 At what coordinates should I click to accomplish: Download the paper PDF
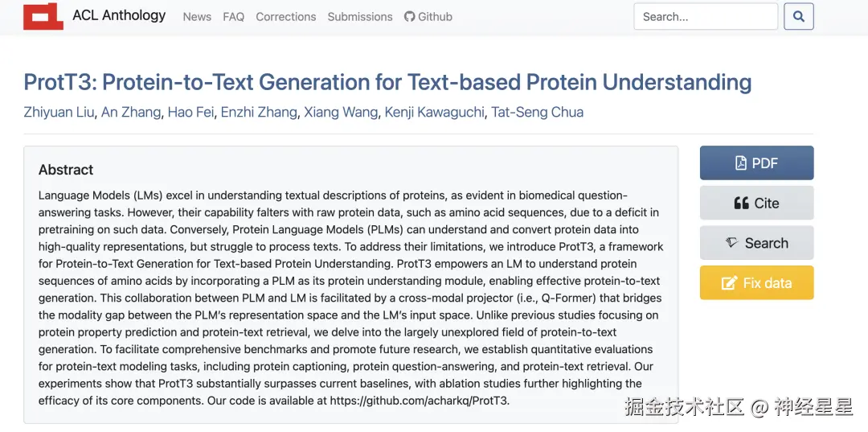coord(756,163)
